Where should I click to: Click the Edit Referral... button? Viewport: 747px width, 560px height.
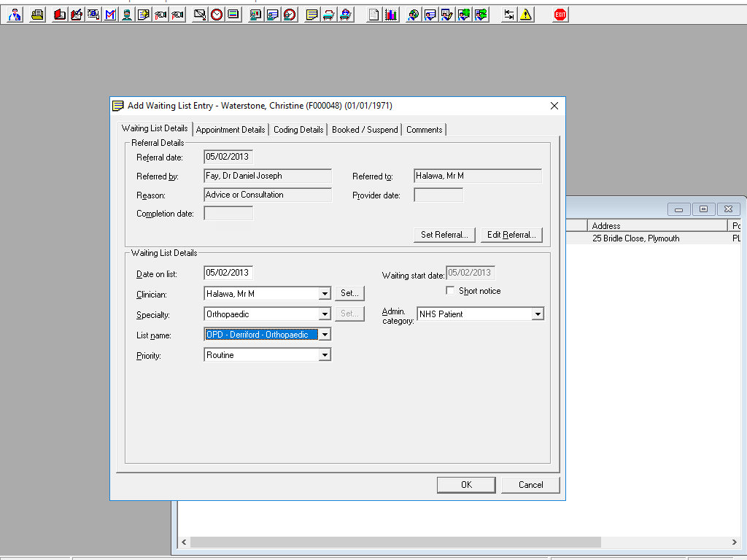511,235
